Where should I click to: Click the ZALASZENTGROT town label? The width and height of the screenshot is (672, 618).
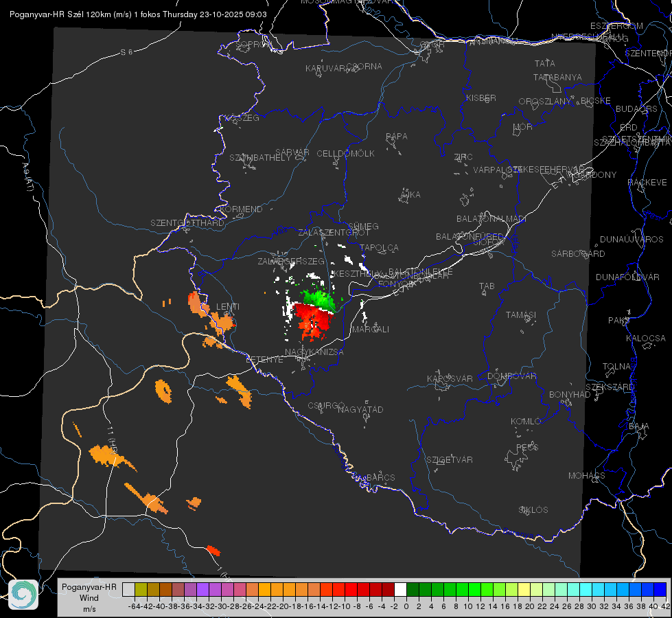coord(334,233)
